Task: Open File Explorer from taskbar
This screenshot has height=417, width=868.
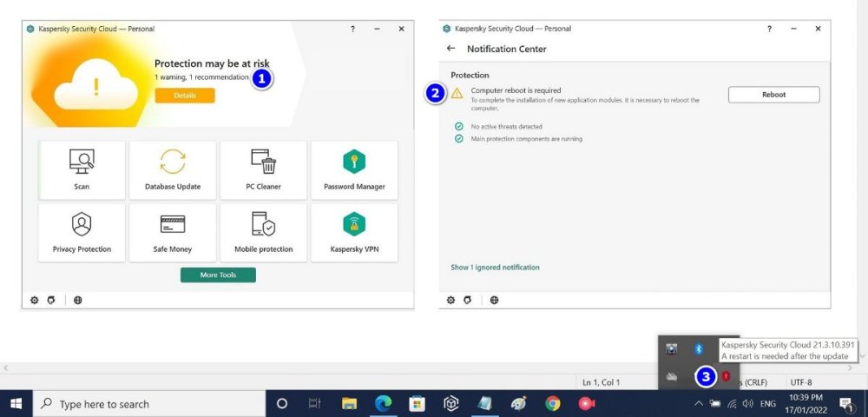Action: [349, 404]
